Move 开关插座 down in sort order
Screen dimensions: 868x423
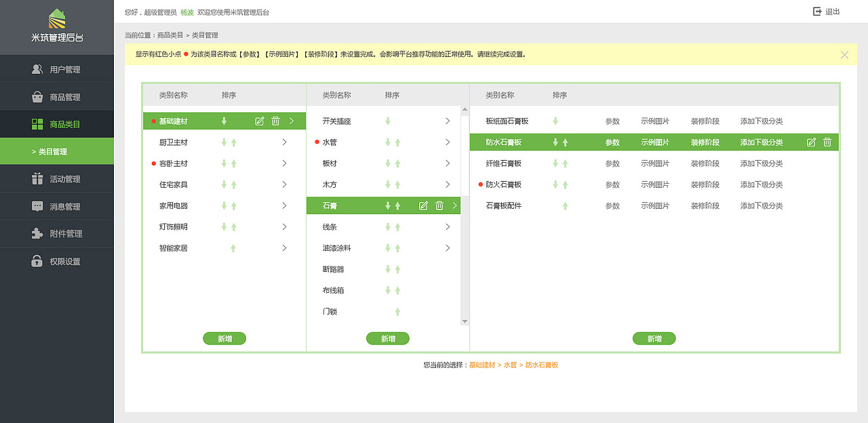point(388,121)
